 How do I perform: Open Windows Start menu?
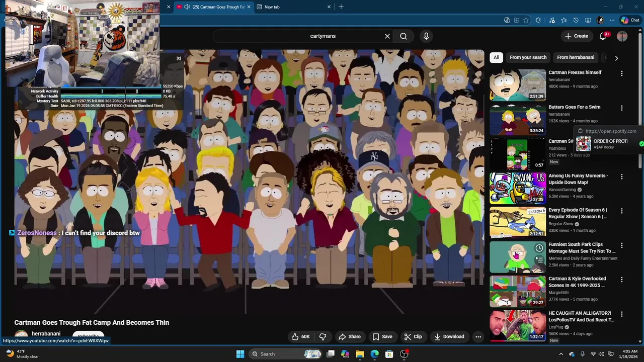pos(240,354)
